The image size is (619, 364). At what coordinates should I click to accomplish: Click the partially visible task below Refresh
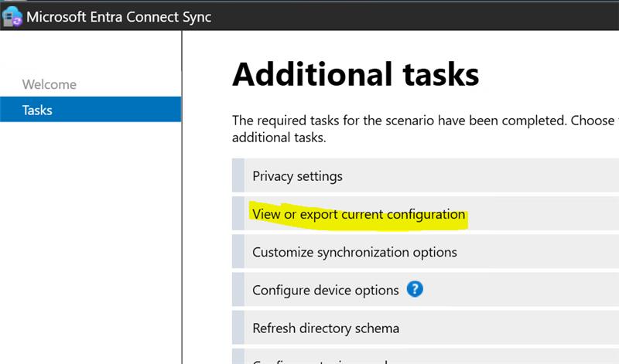(325, 359)
